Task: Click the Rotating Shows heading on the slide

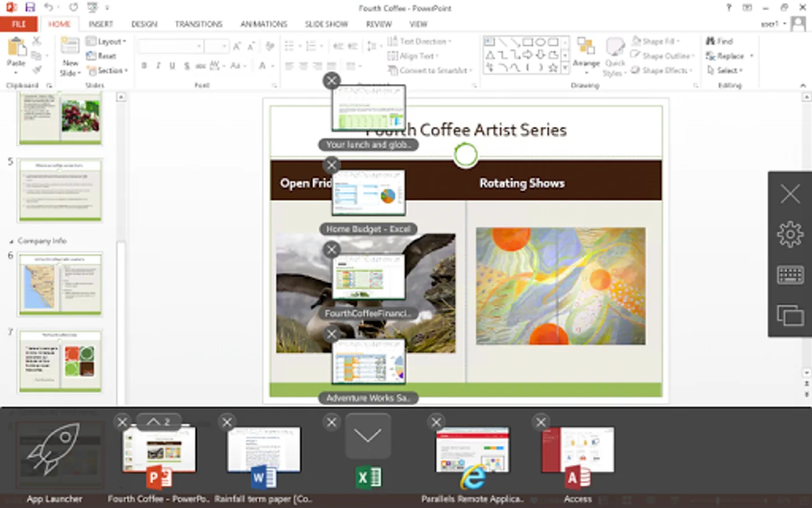Action: 522,183
